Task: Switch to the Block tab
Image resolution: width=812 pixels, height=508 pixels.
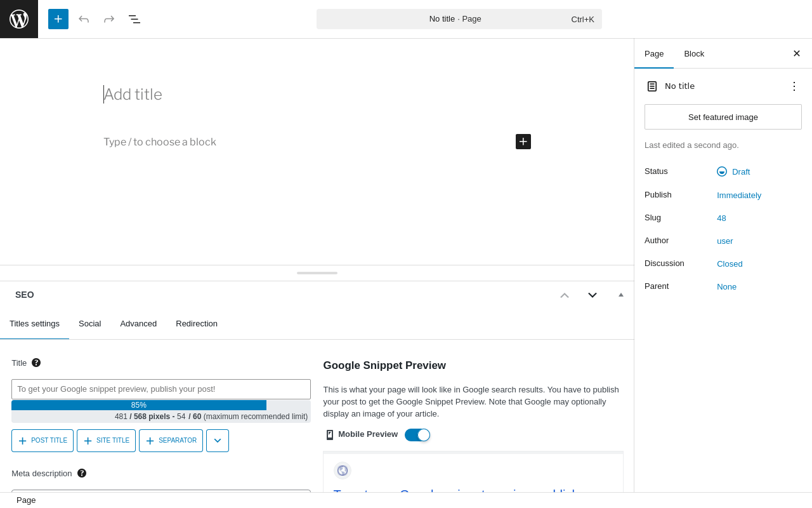Action: pyautogui.click(x=694, y=54)
